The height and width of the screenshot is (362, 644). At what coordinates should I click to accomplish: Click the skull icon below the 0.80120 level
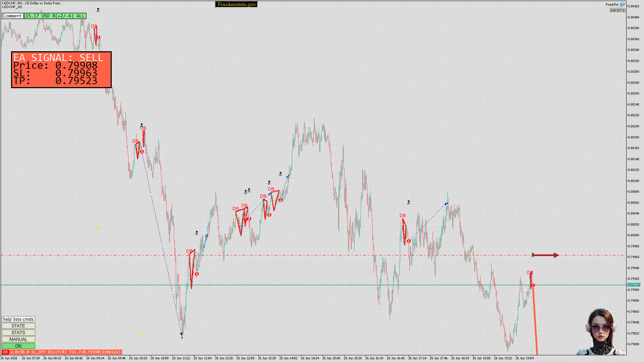point(280,174)
